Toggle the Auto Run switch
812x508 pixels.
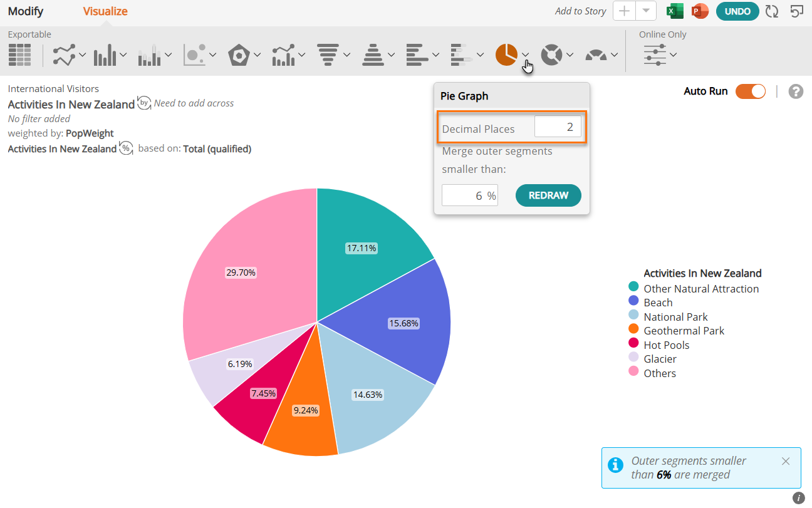click(751, 91)
